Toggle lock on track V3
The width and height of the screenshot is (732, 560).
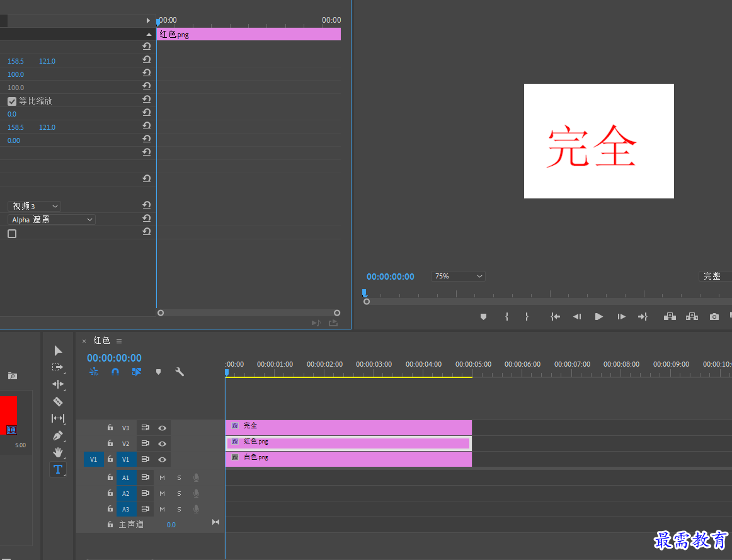coord(110,428)
